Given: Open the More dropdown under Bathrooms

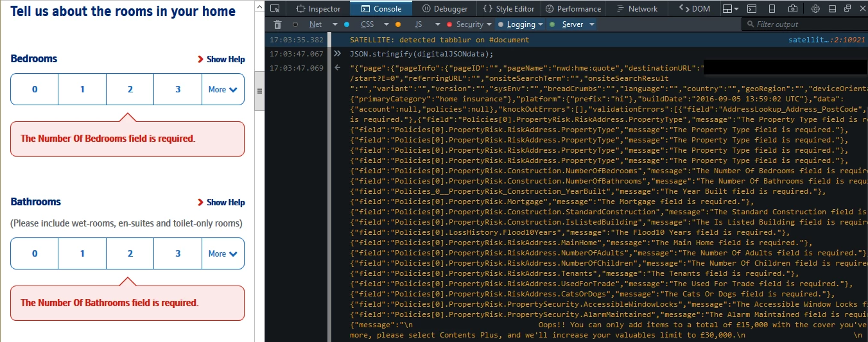Looking at the screenshot, I should tap(223, 253).
